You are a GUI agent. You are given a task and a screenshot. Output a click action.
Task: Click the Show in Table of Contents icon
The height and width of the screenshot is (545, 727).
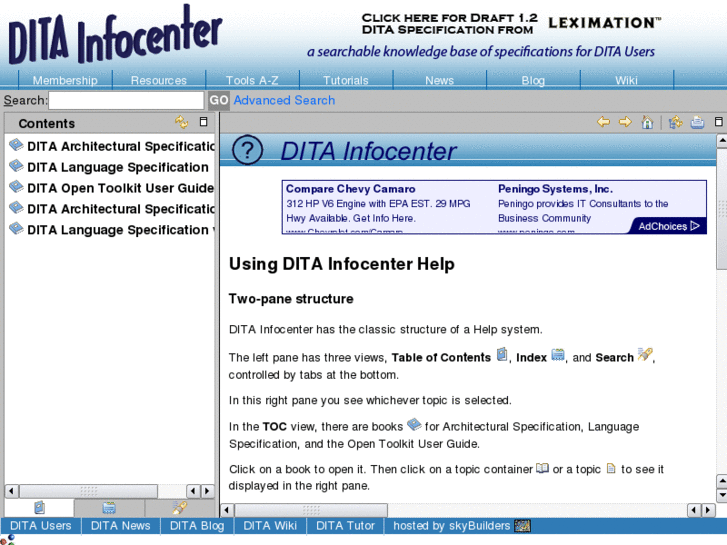click(676, 122)
